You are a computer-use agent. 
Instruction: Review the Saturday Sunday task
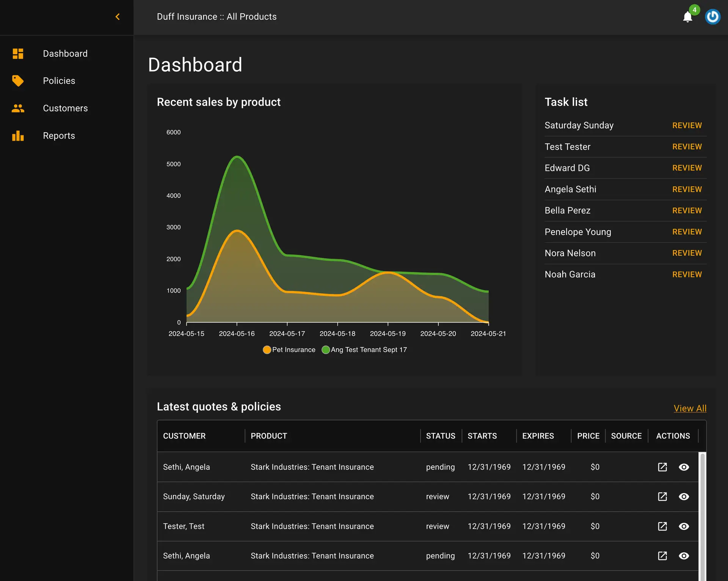tap(687, 125)
